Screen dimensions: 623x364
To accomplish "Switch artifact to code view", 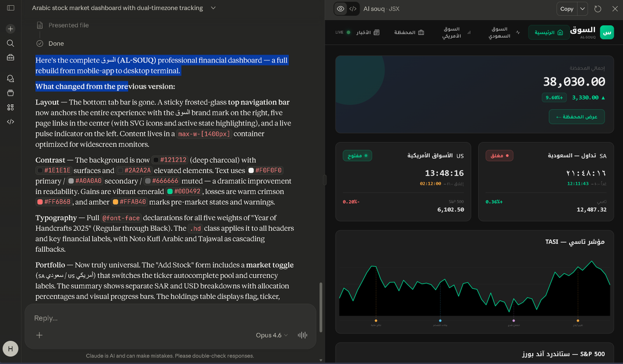I will [x=353, y=9].
